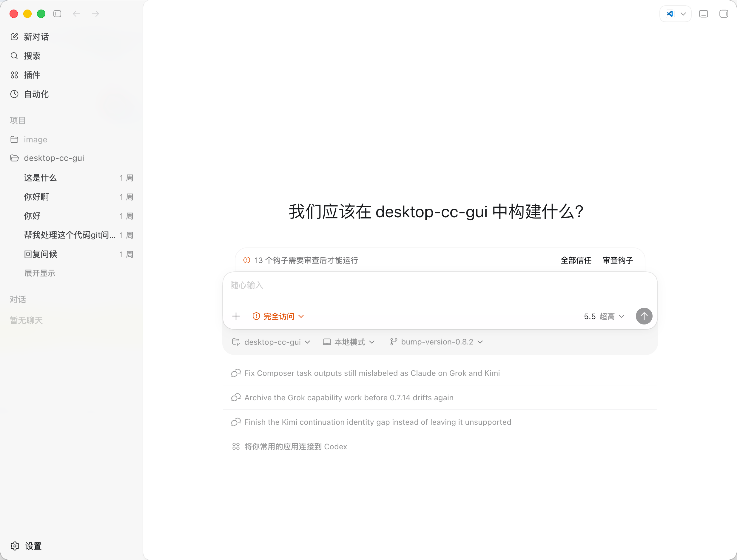
Task: Click 将你常用的应用连接到 Codex suggestion
Action: click(440, 446)
